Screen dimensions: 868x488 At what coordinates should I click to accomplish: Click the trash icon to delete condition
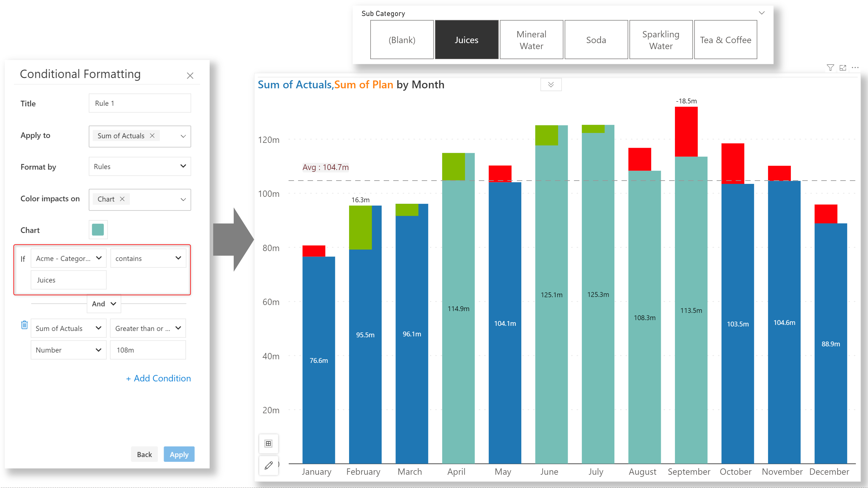point(24,325)
